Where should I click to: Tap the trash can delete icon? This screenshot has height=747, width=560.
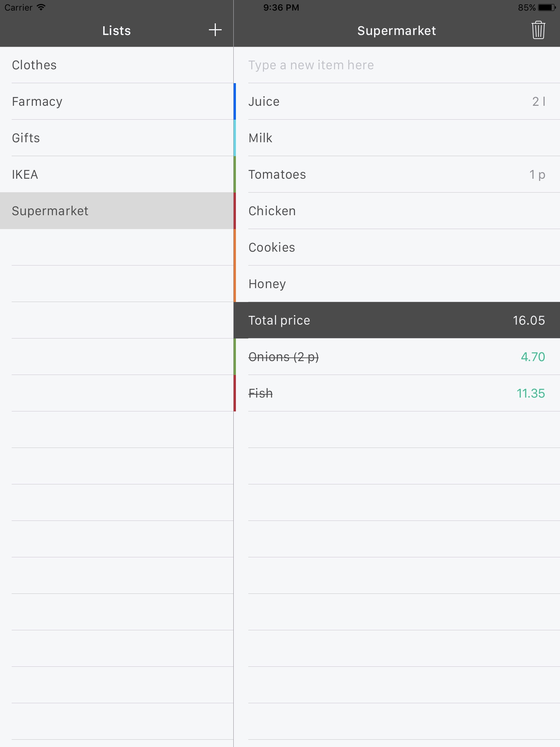(538, 30)
